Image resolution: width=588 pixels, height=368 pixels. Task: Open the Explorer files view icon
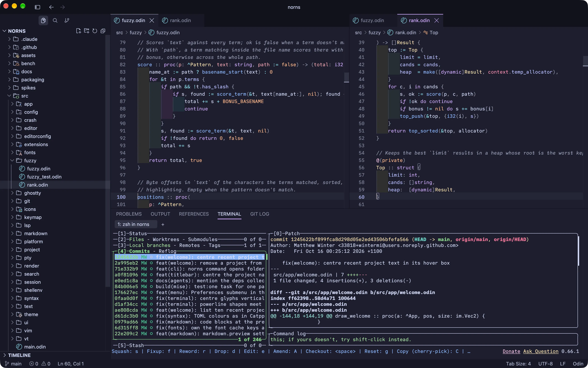tap(43, 20)
